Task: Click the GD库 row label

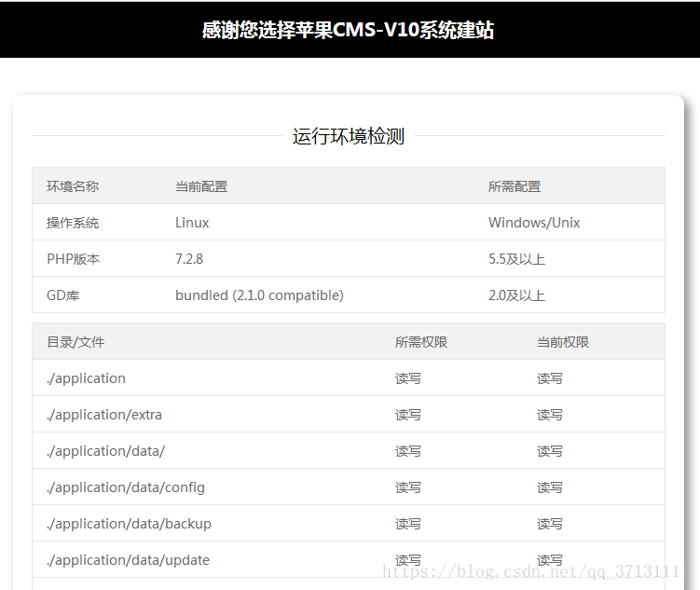Action: 64,295
